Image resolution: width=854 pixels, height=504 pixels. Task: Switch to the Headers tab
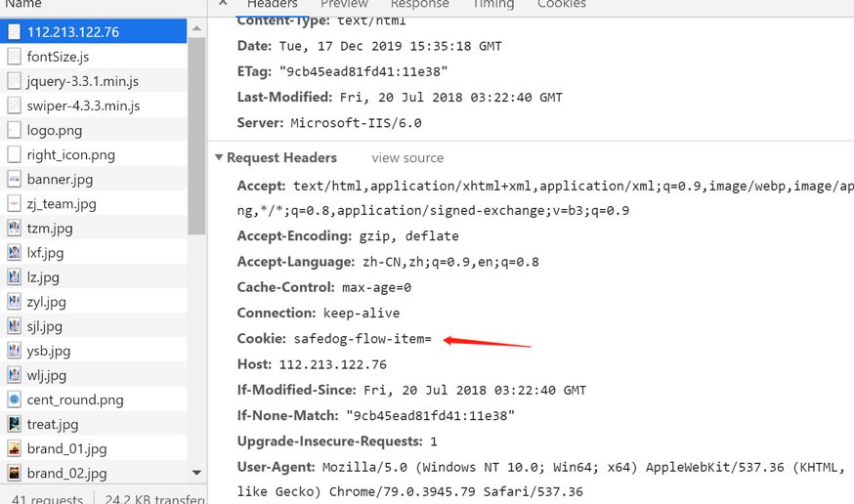click(x=273, y=4)
